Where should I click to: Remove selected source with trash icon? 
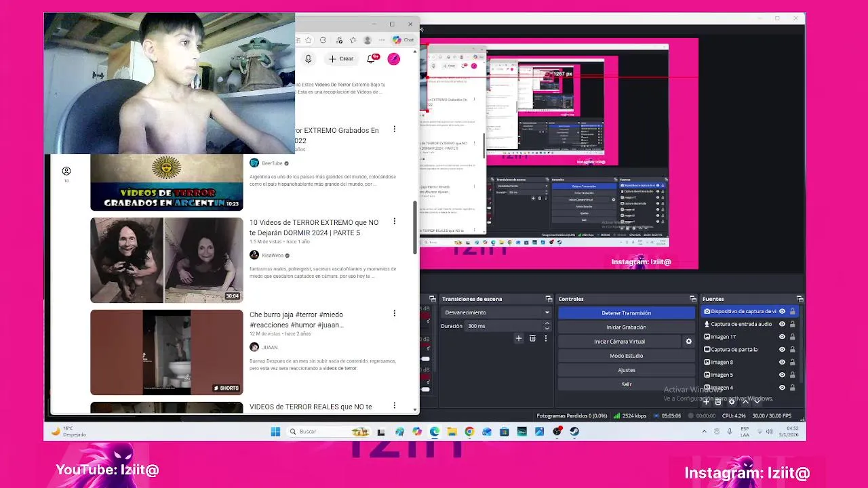point(718,402)
